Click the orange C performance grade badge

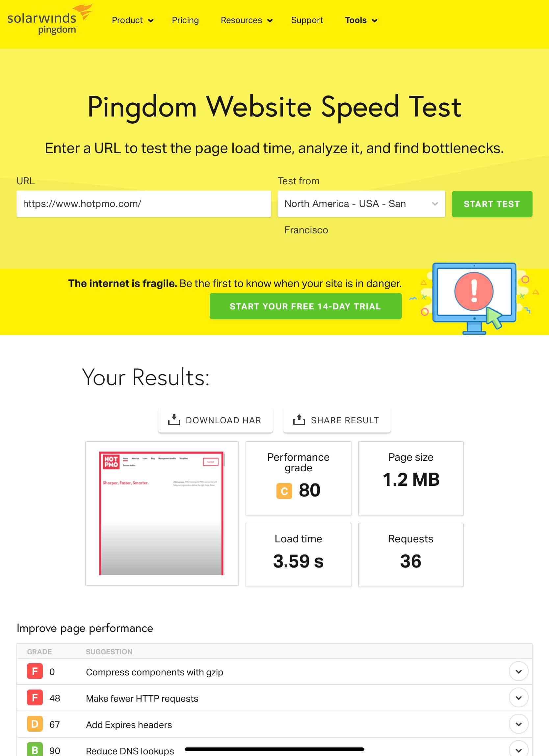coord(284,491)
